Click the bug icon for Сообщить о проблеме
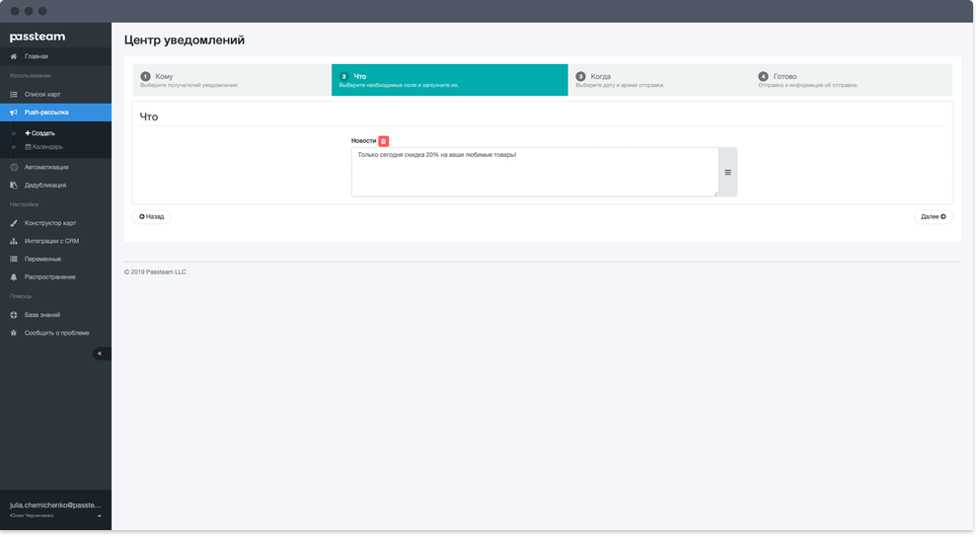This screenshot has width=980, height=537. pyautogui.click(x=14, y=334)
